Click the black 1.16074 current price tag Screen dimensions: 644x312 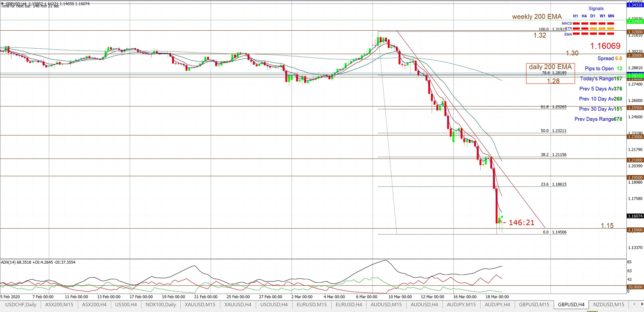click(x=635, y=216)
